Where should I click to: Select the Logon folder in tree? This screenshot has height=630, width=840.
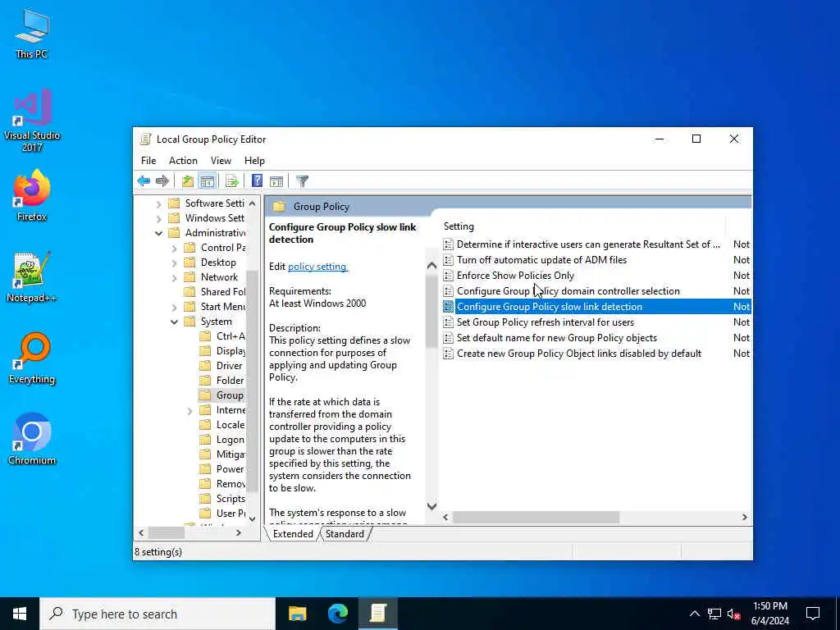pos(221,440)
